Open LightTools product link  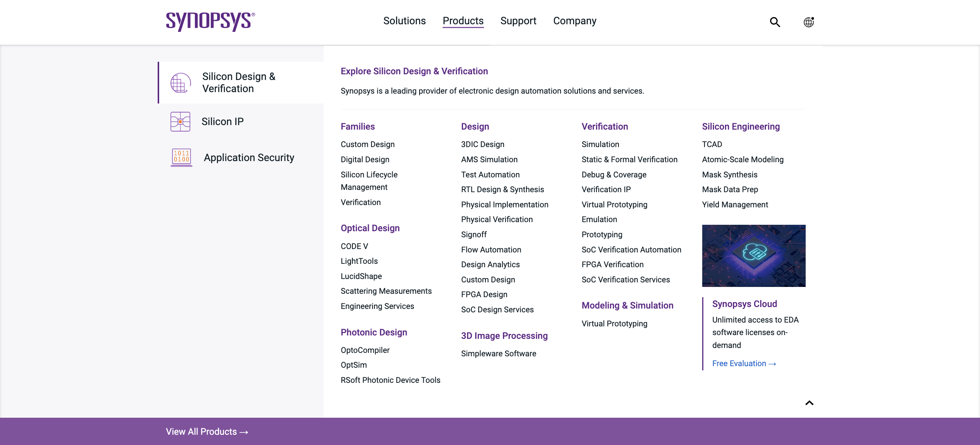point(359,261)
